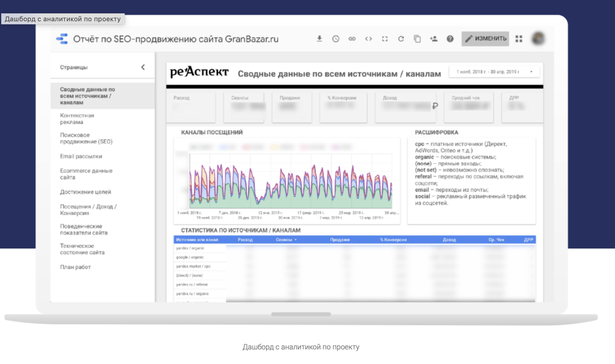Sort table by Сеансы column
Image resolution: width=615 pixels, height=364 pixels.
tap(286, 240)
